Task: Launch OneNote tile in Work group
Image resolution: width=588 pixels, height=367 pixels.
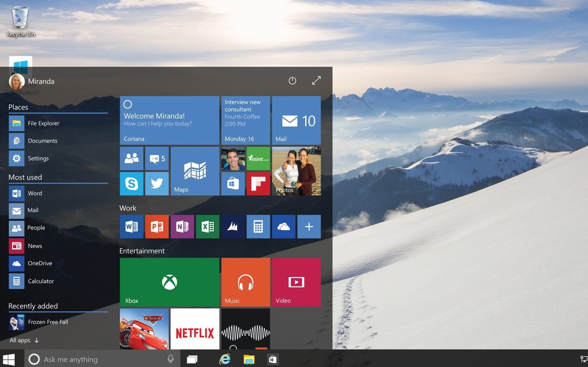Action: pyautogui.click(x=182, y=226)
